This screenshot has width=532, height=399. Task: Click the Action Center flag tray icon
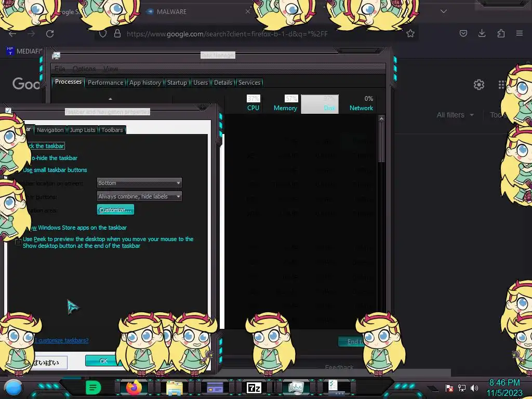(x=449, y=388)
